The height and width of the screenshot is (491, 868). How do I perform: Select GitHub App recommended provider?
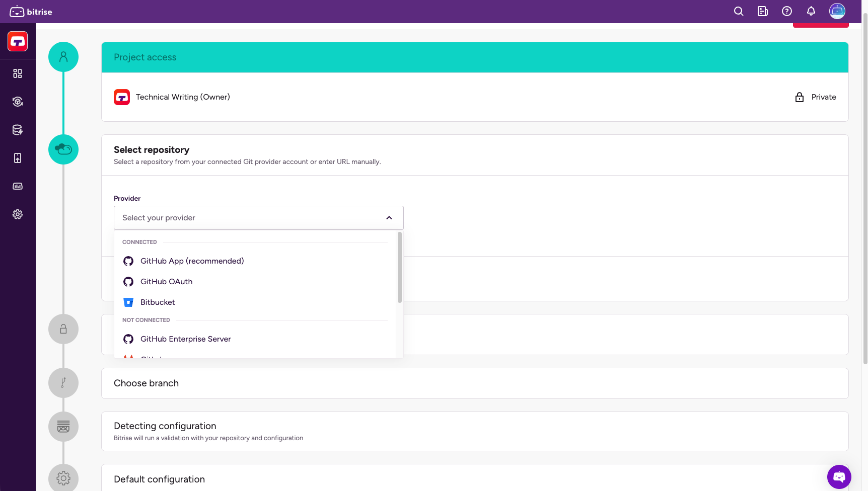192,261
